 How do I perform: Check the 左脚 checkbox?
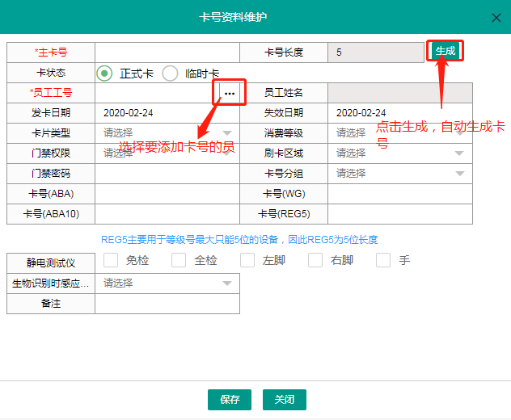[247, 260]
